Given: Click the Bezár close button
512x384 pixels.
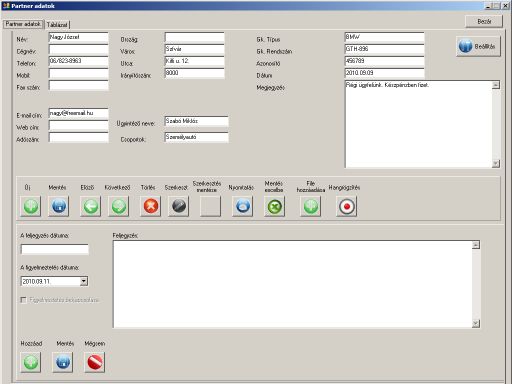Looking at the screenshot, I should click(x=484, y=21).
